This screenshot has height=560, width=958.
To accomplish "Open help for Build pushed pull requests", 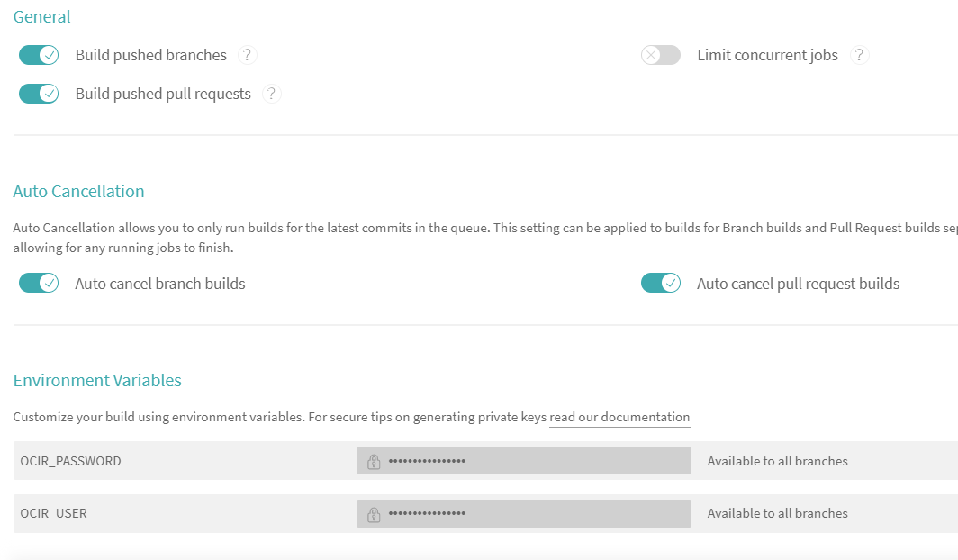I will pos(272,94).
